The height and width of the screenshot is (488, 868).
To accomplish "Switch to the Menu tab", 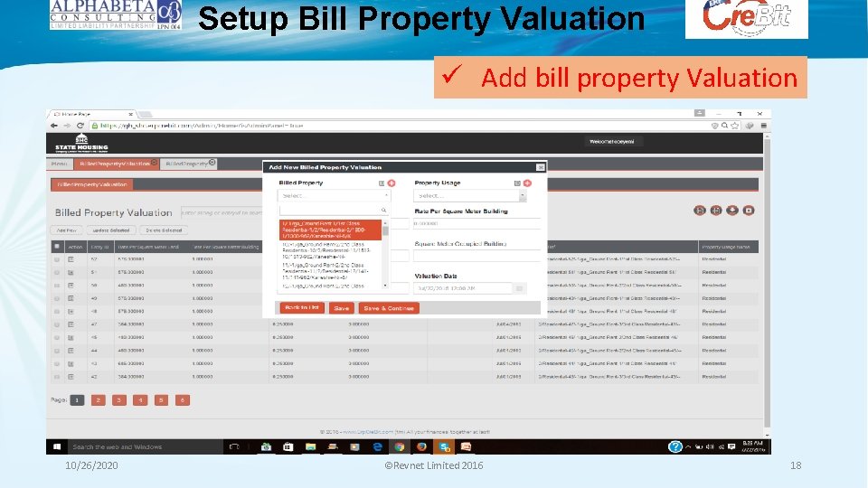I will [60, 164].
